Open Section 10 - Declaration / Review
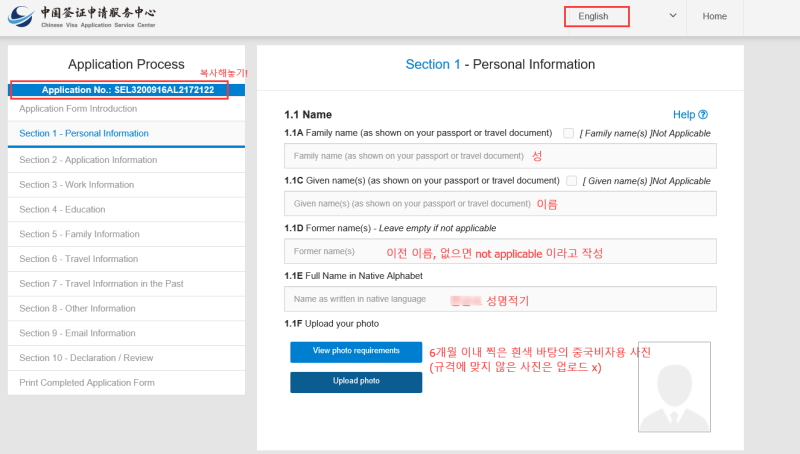This screenshot has height=454, width=800. (127, 358)
